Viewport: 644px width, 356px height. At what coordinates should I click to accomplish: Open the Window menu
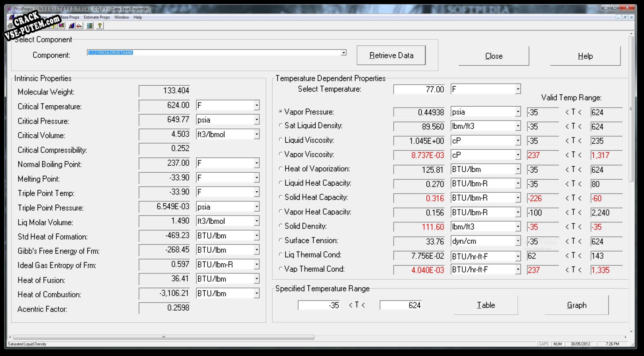pyautogui.click(x=122, y=17)
